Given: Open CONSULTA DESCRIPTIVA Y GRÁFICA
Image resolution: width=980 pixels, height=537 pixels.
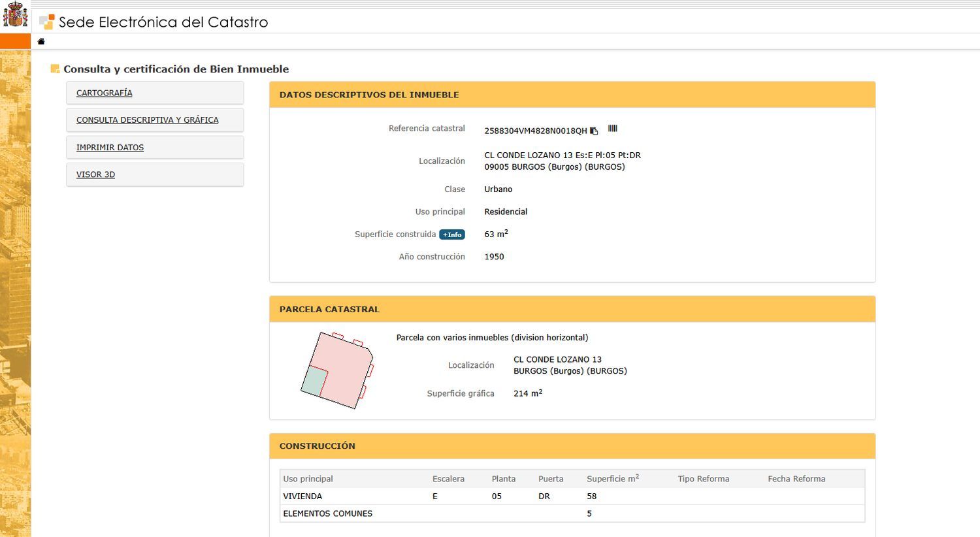Looking at the screenshot, I should click(x=148, y=120).
